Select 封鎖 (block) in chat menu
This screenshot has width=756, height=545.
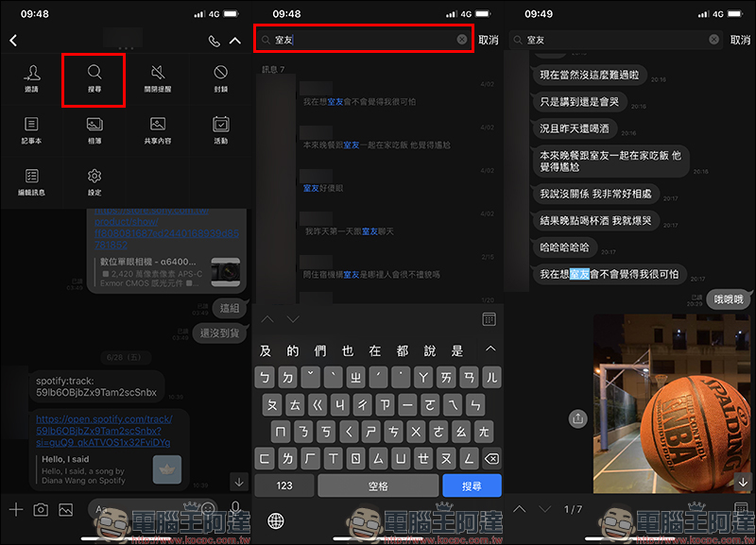(221, 78)
